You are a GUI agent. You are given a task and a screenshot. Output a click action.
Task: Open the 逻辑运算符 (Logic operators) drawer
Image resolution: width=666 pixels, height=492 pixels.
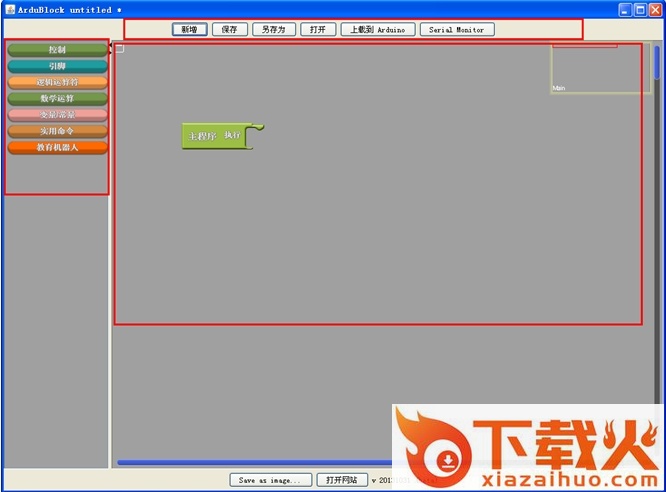coord(57,82)
